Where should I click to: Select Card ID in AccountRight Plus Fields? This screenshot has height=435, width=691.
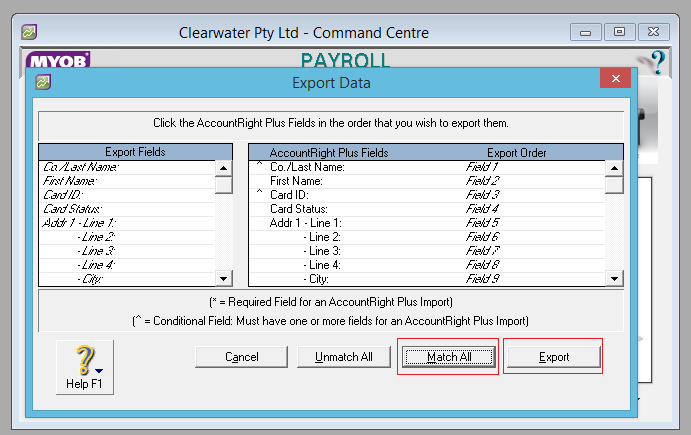pos(289,195)
